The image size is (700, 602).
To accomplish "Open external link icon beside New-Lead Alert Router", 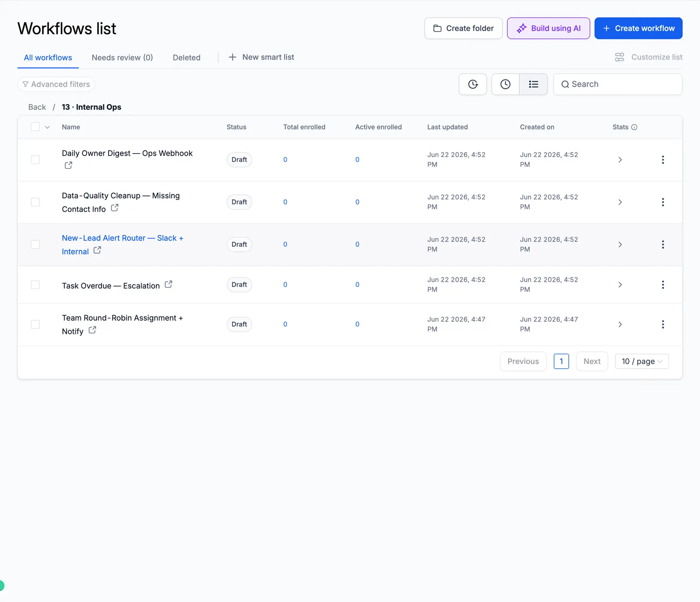I will pyautogui.click(x=97, y=250).
